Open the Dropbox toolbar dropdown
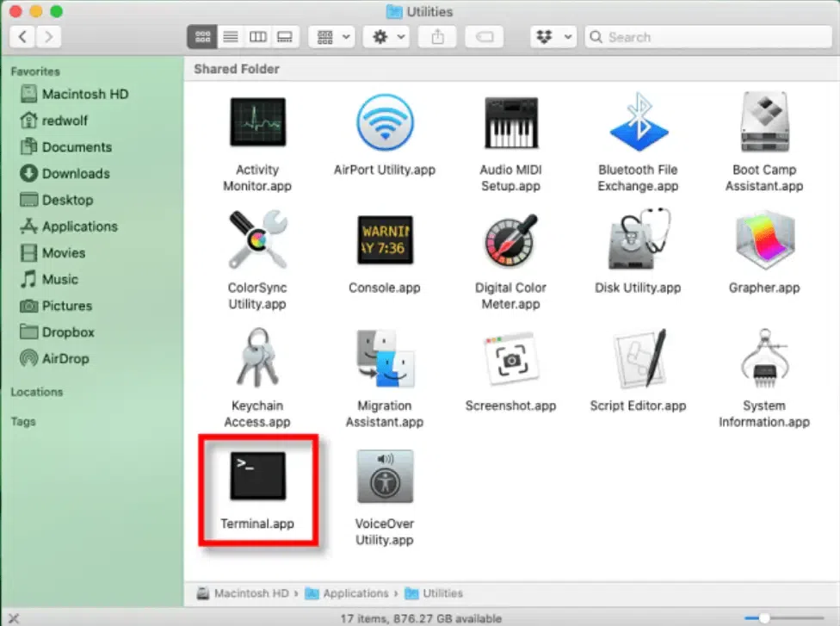 pos(553,37)
